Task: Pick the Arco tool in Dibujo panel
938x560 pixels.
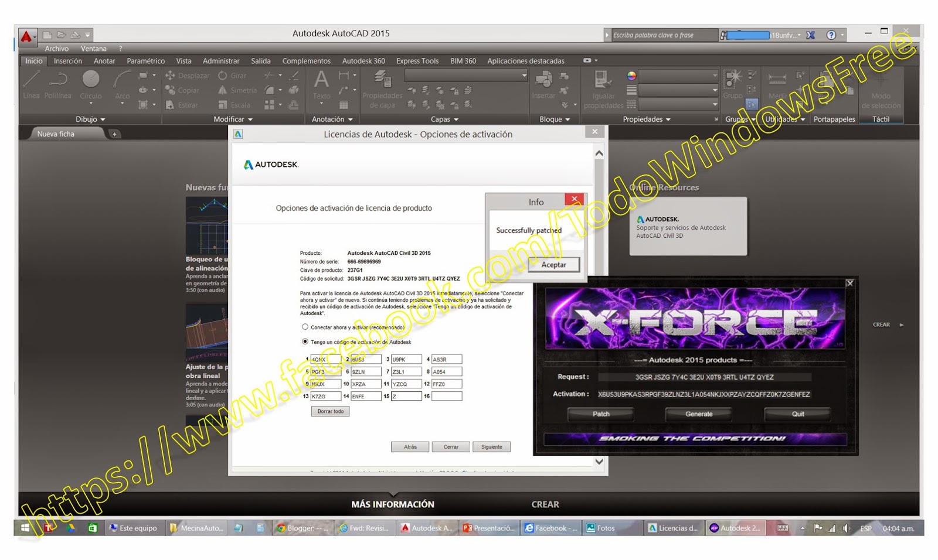Action: tap(122, 84)
